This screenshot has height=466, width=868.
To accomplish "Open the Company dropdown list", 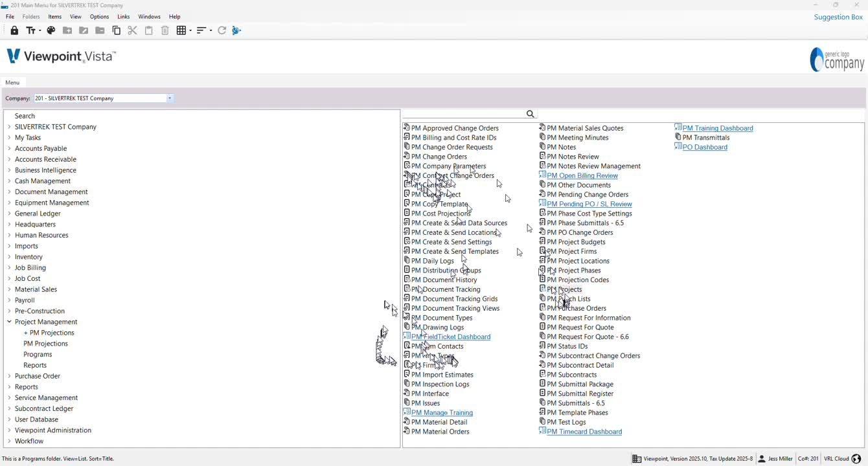I will 170,98.
